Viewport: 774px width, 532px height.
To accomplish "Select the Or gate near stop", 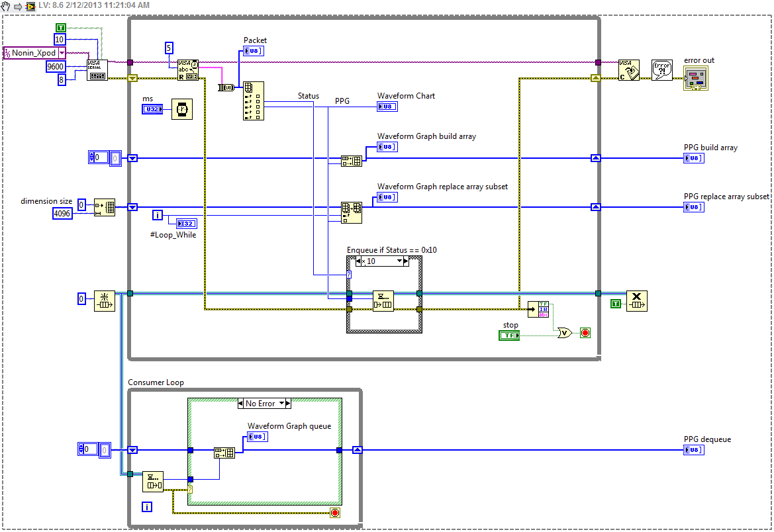I will [x=564, y=333].
